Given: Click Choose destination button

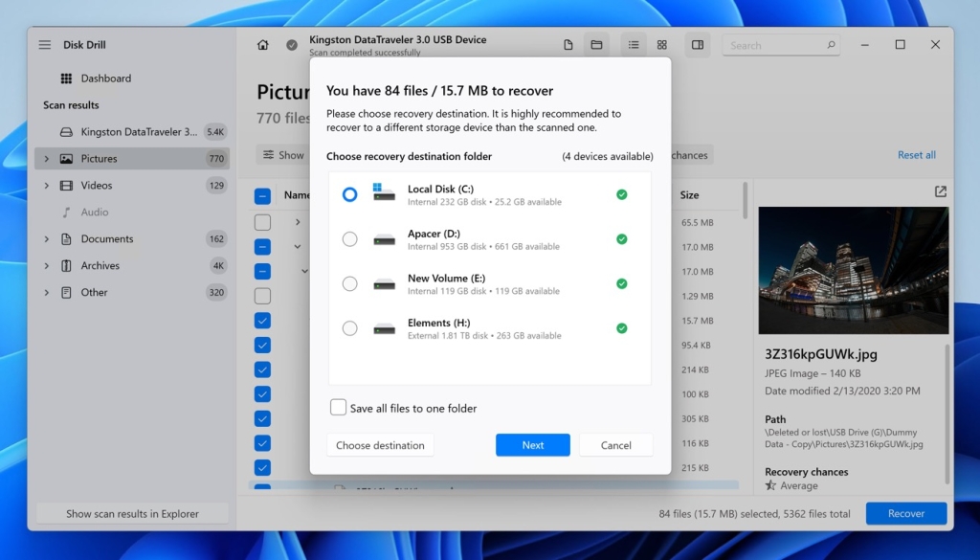Looking at the screenshot, I should point(380,445).
